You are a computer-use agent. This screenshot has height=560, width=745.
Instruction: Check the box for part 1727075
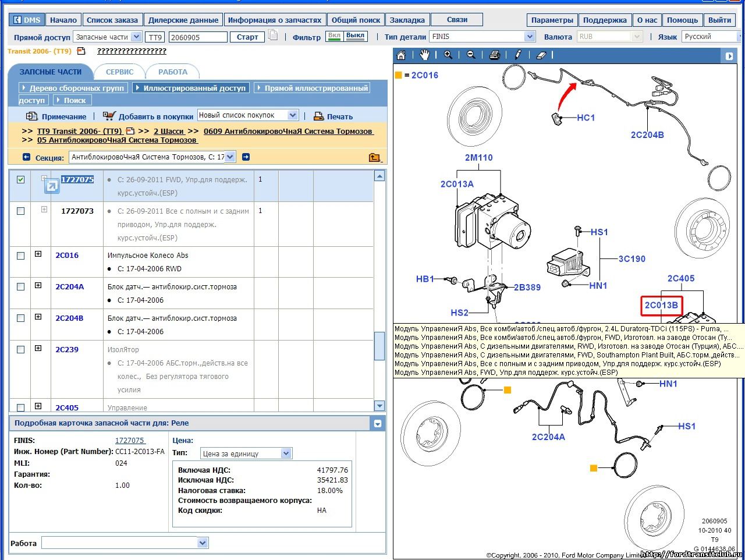tap(20, 179)
